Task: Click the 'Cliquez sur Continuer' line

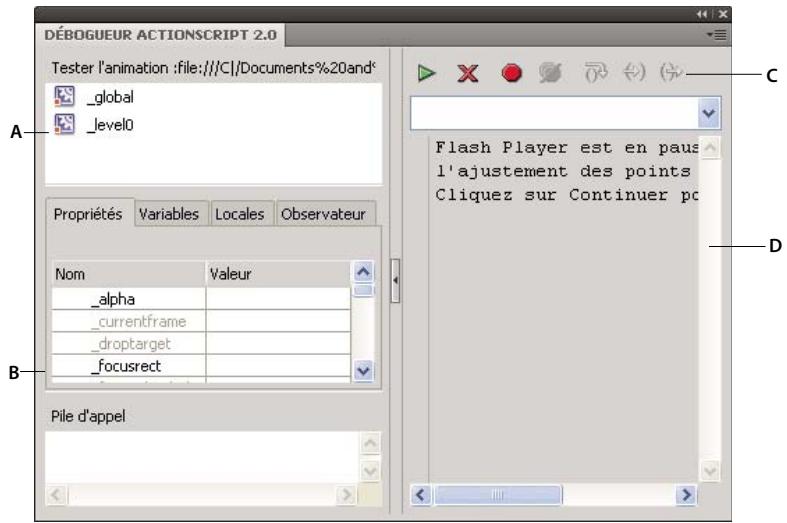Action: coord(567,195)
